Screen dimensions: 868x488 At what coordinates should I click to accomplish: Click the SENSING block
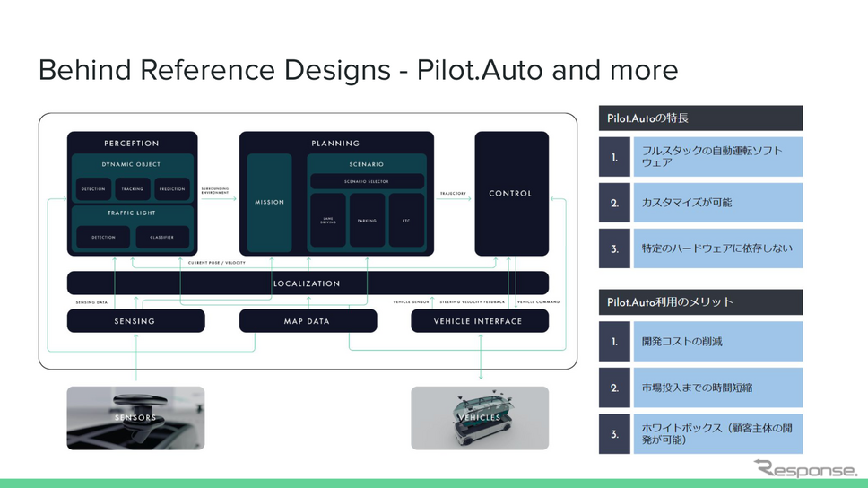135,321
